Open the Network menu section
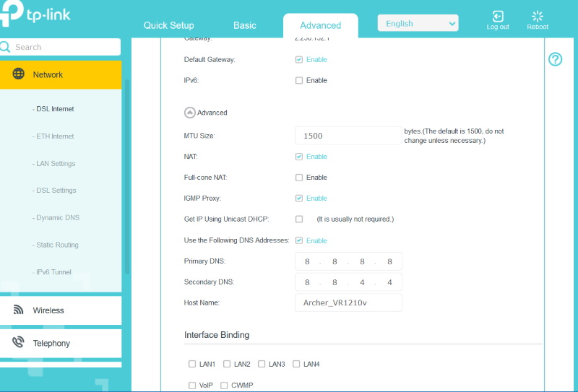The image size is (578, 392). point(61,75)
